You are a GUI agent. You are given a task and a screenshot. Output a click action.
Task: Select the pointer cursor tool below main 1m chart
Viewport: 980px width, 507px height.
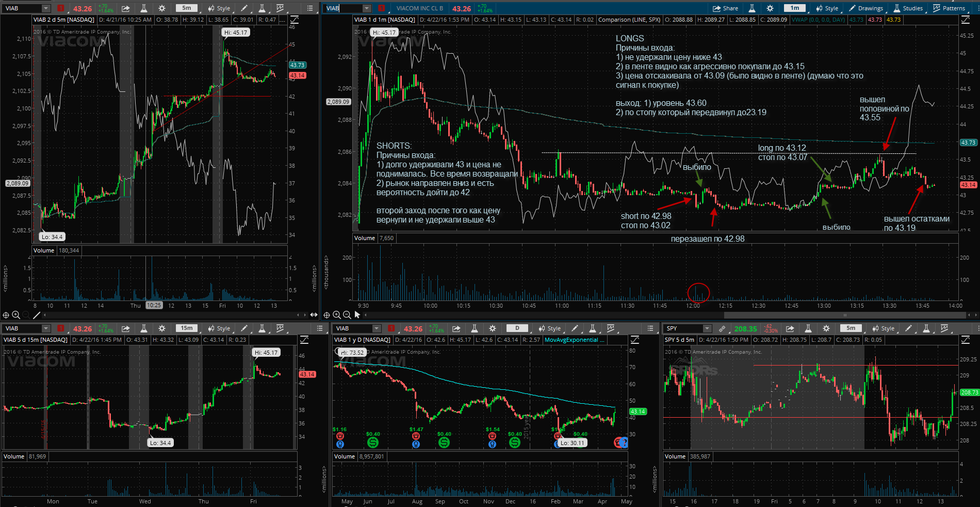[x=357, y=315]
